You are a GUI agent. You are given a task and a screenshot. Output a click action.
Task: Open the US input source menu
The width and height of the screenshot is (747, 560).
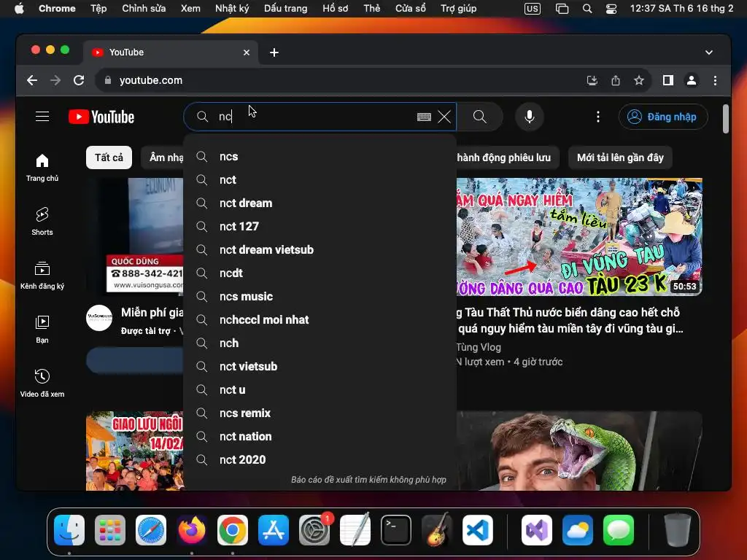[532, 9]
